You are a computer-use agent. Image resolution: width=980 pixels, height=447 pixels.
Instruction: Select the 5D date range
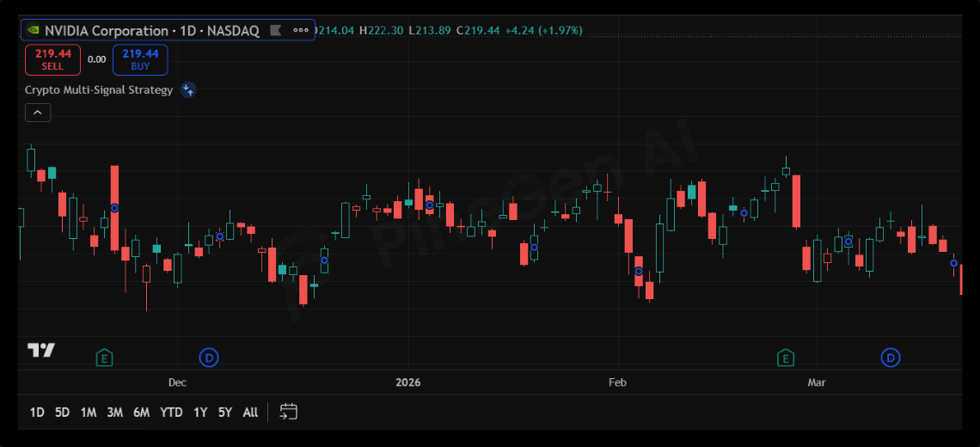point(63,413)
